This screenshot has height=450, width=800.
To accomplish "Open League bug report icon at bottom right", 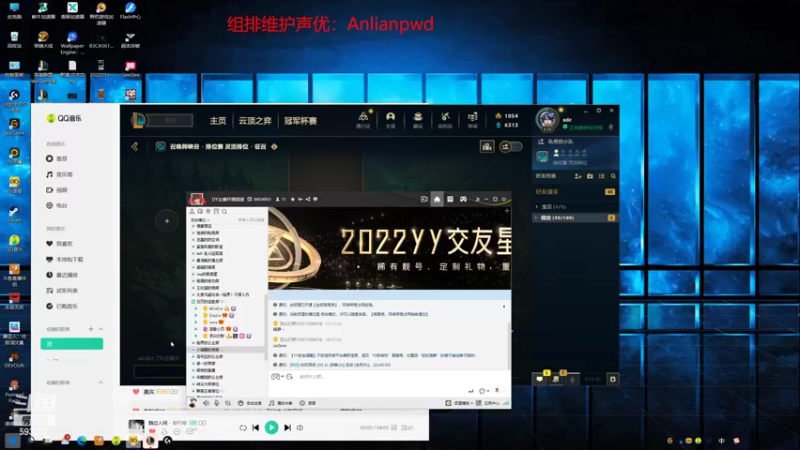I will tap(613, 379).
